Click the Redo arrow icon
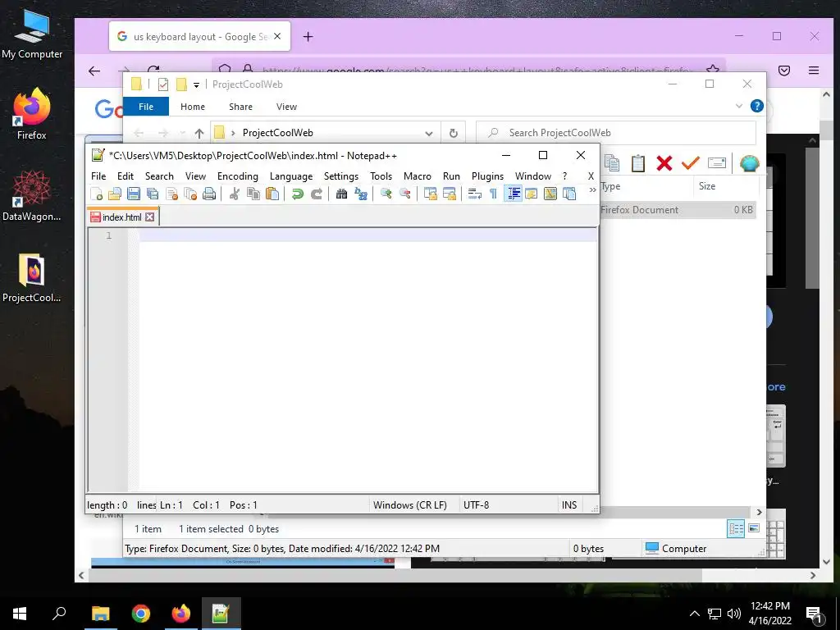This screenshot has height=630, width=840. (317, 194)
